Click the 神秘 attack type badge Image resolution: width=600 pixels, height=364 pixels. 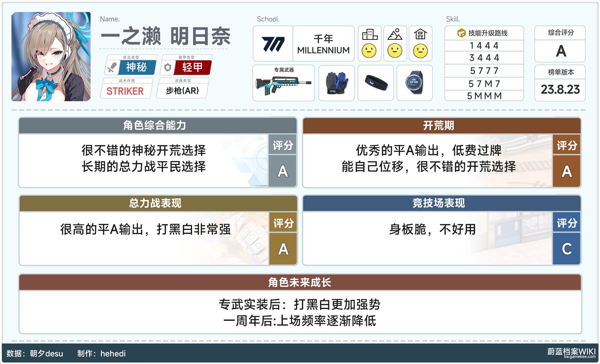pyautogui.click(x=136, y=67)
